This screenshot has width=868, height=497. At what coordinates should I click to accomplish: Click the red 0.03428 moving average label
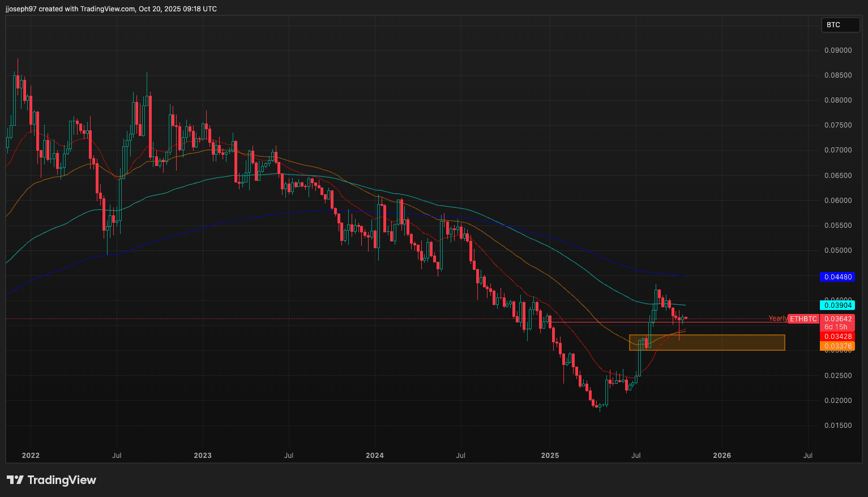tap(837, 337)
